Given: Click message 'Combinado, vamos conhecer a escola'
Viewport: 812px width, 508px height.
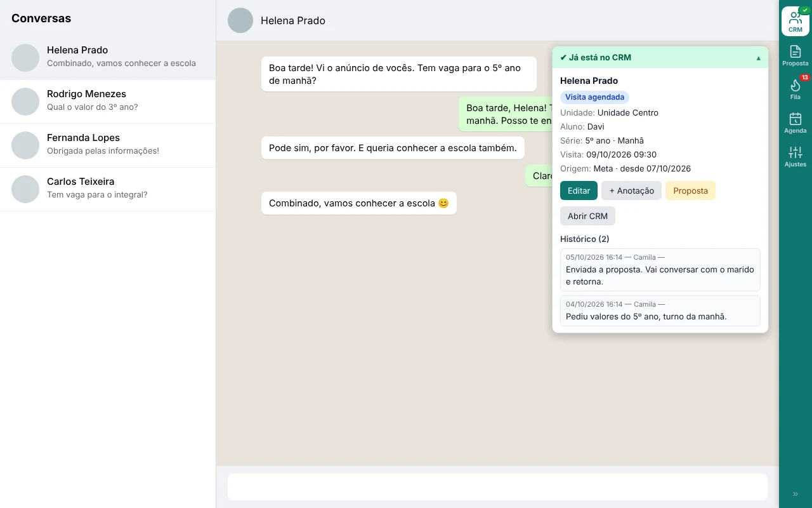Looking at the screenshot, I should tap(359, 203).
